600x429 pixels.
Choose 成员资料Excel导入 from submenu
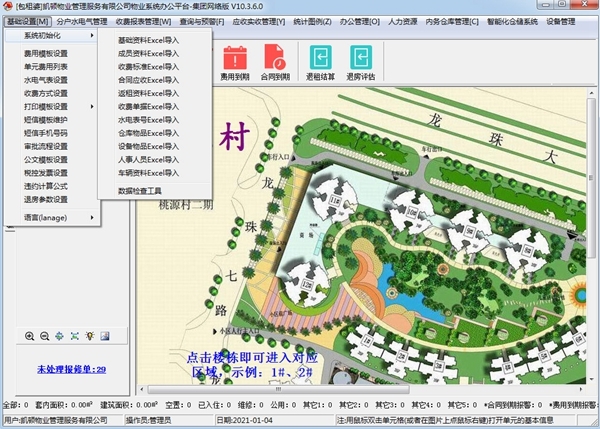click(148, 54)
